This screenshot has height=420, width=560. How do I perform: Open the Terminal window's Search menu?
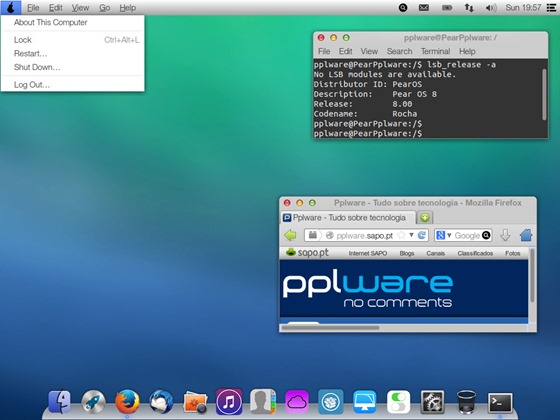coord(399,51)
